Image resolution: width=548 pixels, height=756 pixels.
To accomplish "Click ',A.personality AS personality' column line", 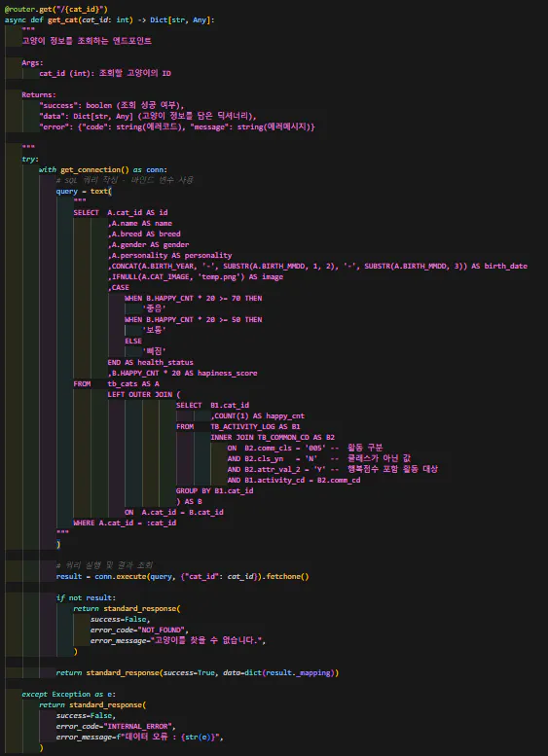I will click(169, 256).
